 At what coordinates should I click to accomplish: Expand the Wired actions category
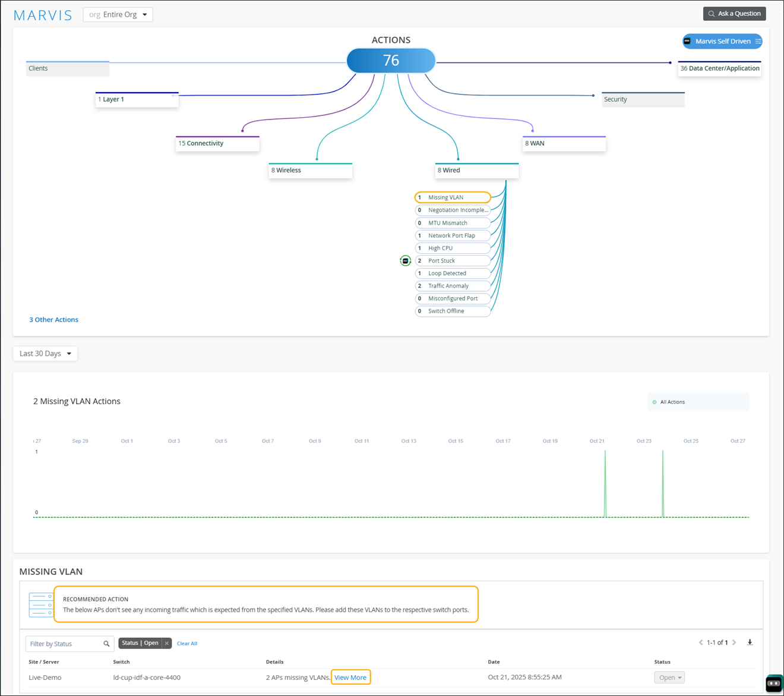pyautogui.click(x=477, y=171)
